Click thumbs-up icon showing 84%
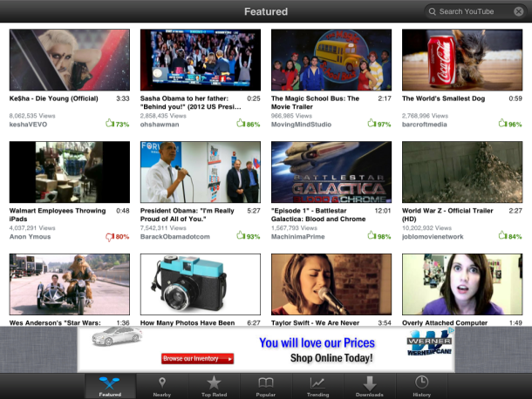The width and height of the screenshot is (532, 399). click(502, 235)
